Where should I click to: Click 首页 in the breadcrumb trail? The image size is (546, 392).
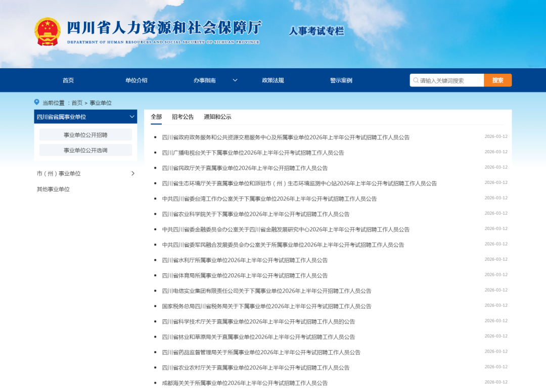click(76, 102)
